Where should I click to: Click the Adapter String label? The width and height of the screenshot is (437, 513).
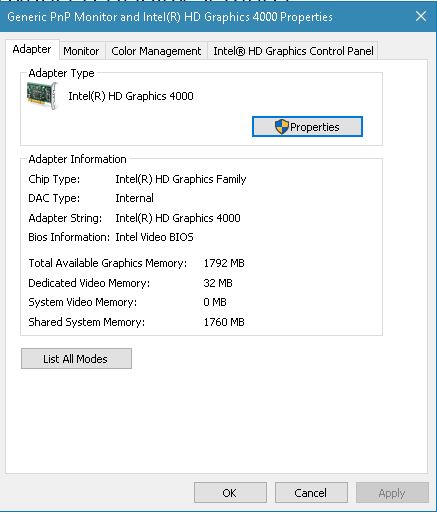[x=65, y=218]
